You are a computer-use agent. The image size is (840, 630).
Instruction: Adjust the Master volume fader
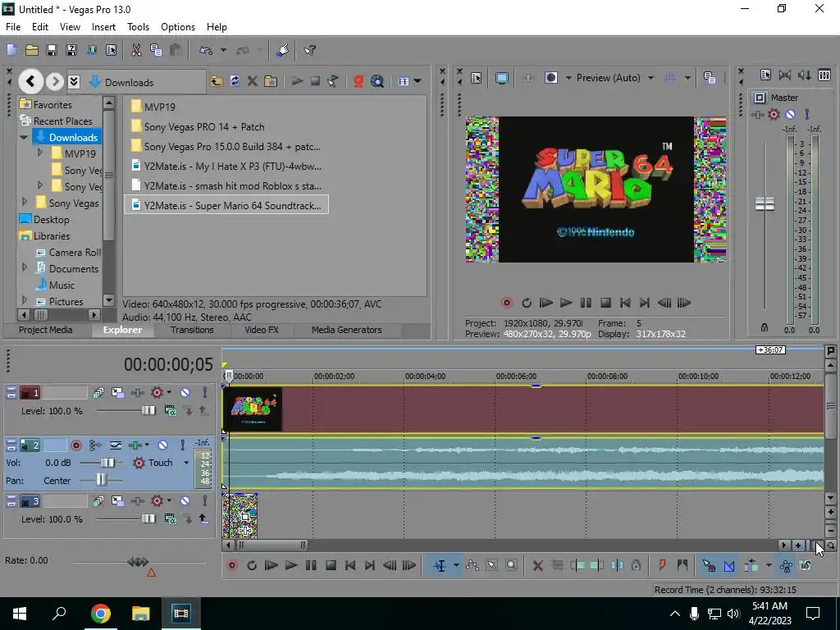(x=765, y=204)
